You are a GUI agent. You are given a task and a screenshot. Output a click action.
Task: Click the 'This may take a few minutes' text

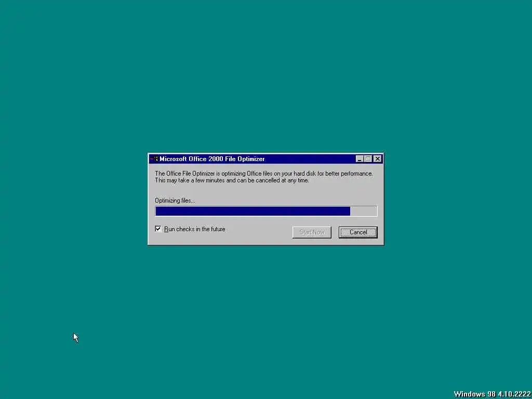pos(232,180)
